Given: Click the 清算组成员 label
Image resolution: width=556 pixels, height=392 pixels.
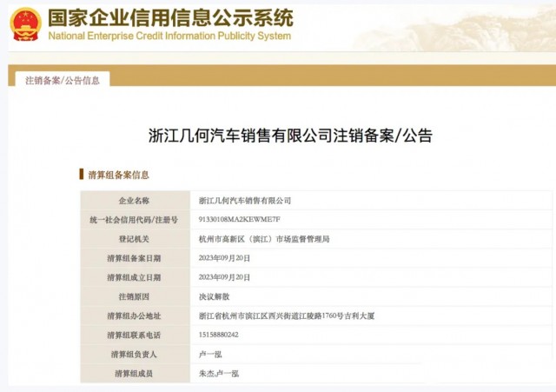Looking at the screenshot, I should click(x=134, y=373).
